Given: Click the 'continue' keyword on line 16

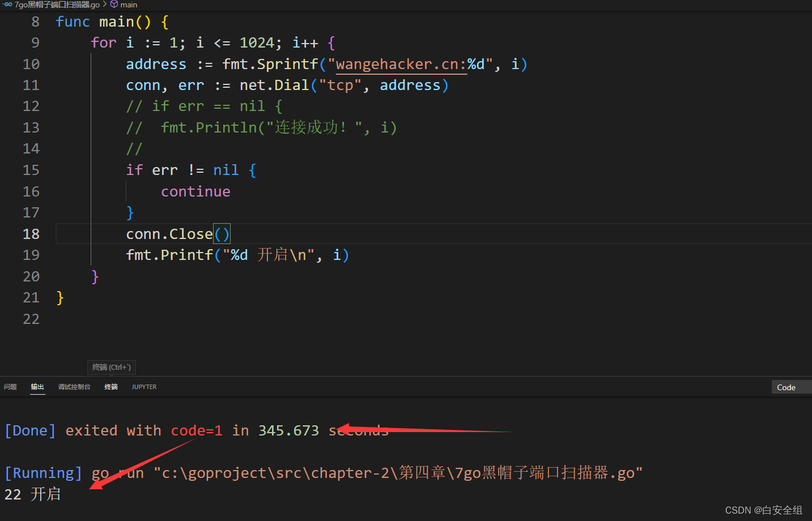Looking at the screenshot, I should tap(195, 191).
